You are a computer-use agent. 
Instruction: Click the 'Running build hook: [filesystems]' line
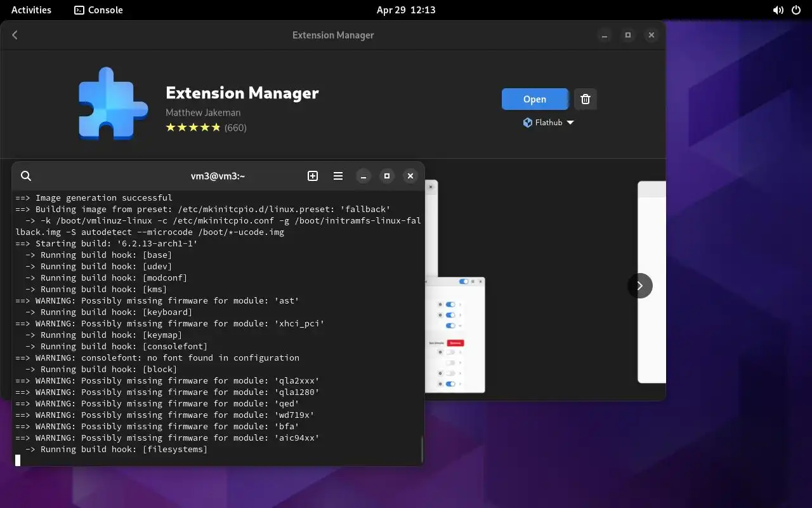tap(116, 449)
